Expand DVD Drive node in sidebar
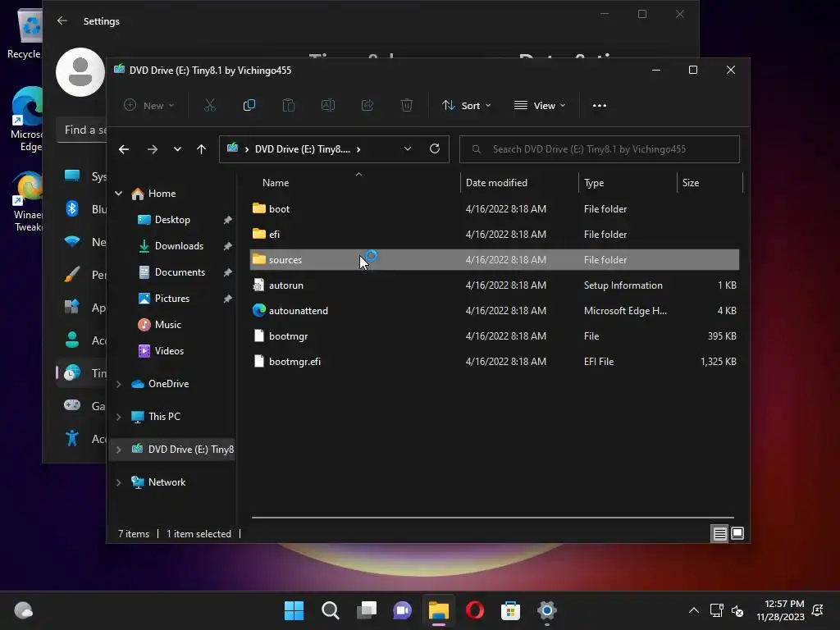This screenshot has width=840, height=630. 118,450
